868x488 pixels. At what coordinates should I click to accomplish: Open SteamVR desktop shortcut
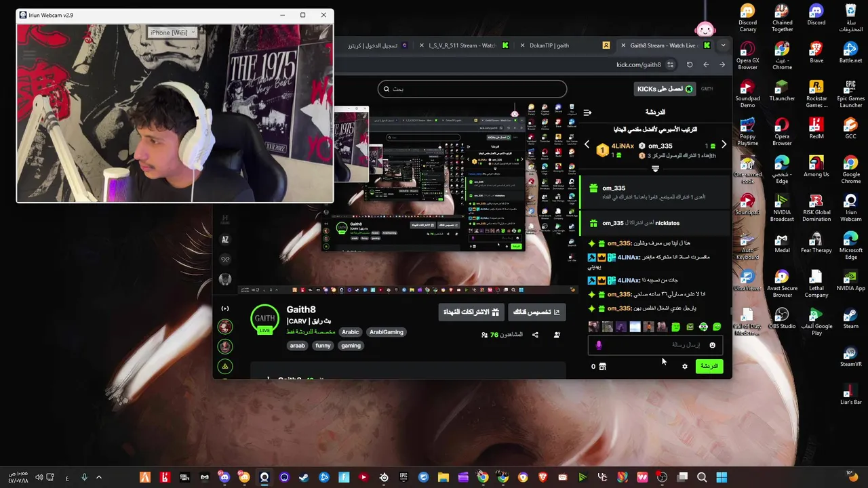(850, 357)
